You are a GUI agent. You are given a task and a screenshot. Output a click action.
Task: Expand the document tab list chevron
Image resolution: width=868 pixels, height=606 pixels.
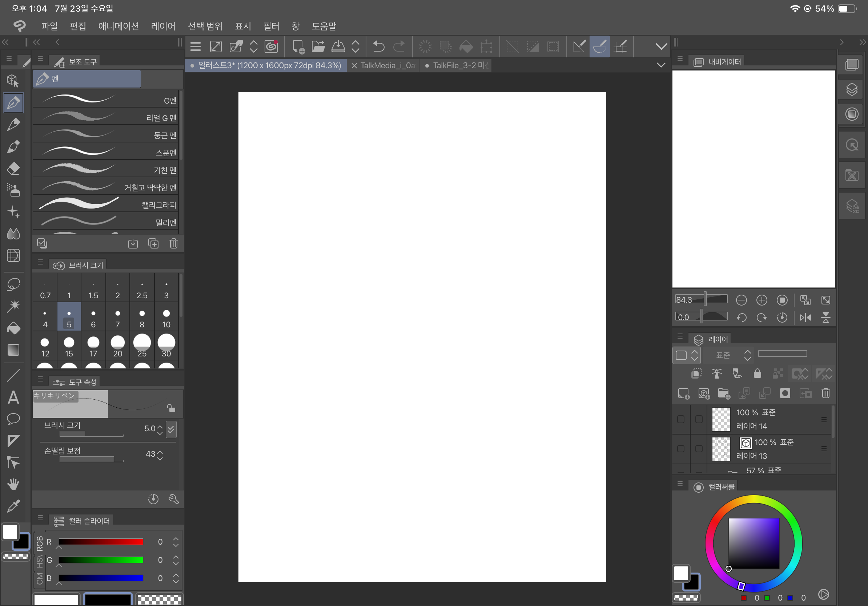click(661, 65)
